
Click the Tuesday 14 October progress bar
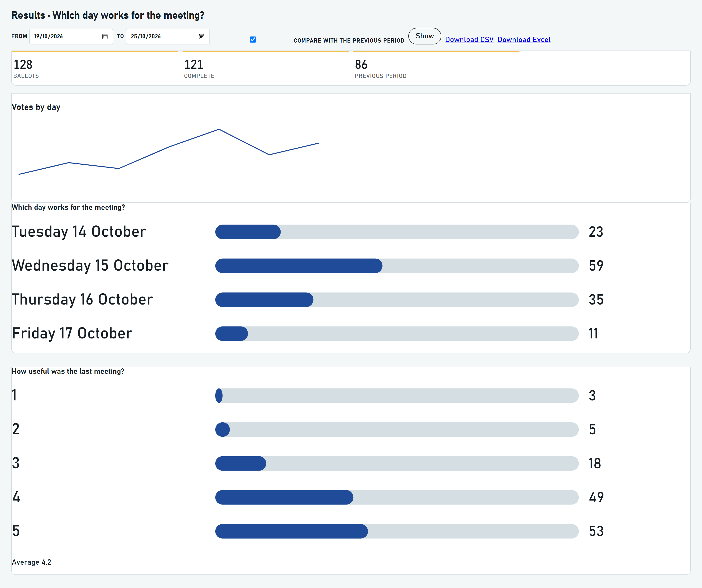click(397, 232)
